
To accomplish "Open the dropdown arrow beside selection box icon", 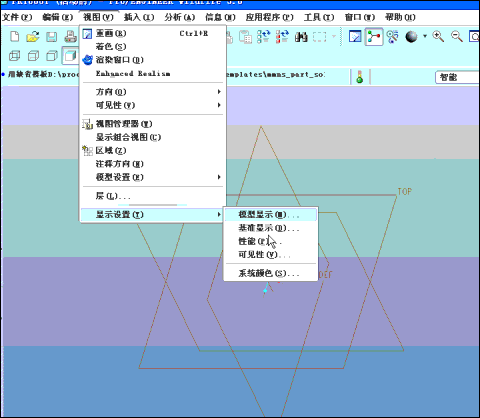I will [x=334, y=36].
